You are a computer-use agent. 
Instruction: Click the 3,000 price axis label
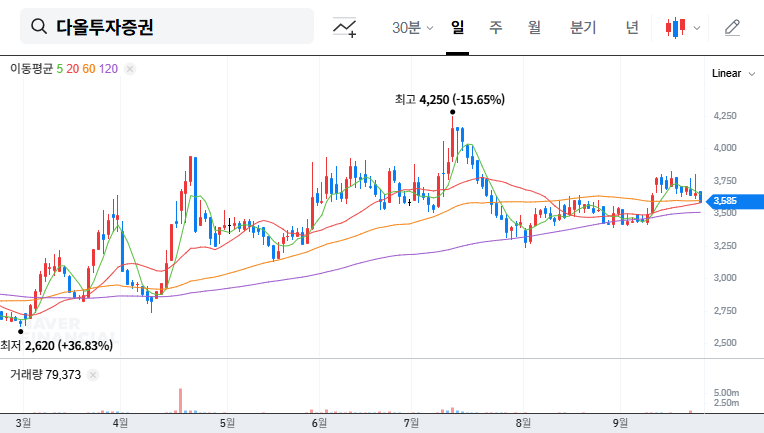coord(725,278)
